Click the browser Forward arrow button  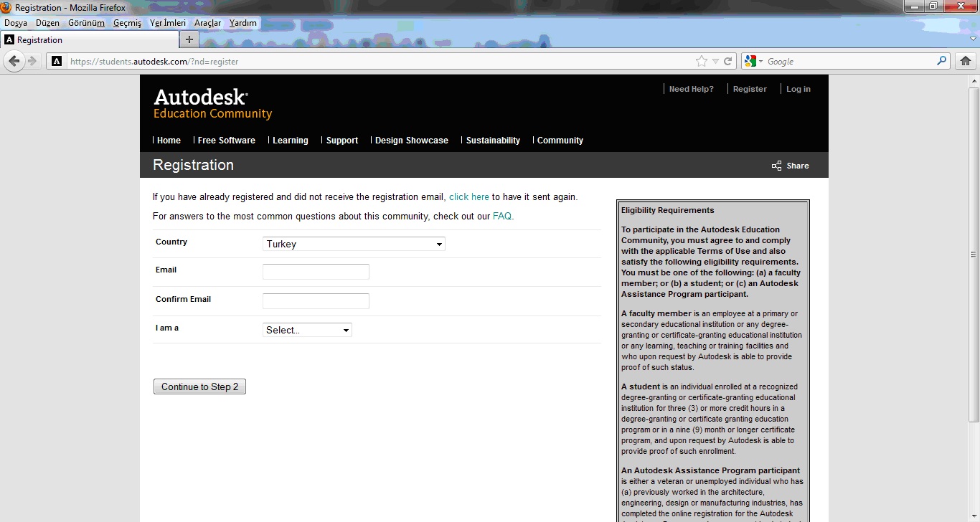click(32, 61)
